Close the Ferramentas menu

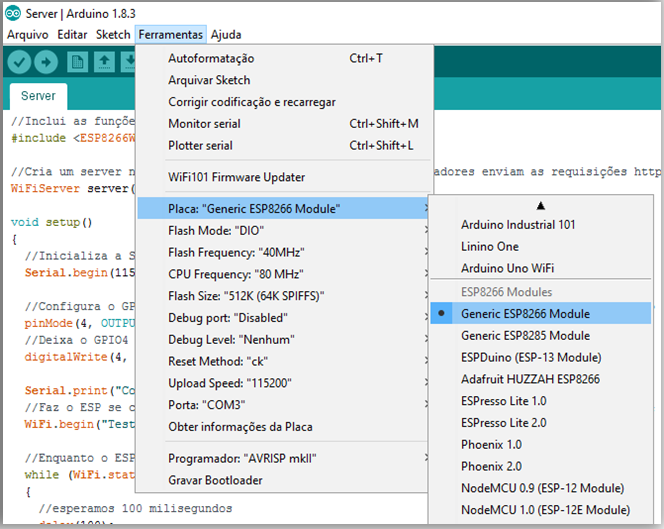pos(171,35)
